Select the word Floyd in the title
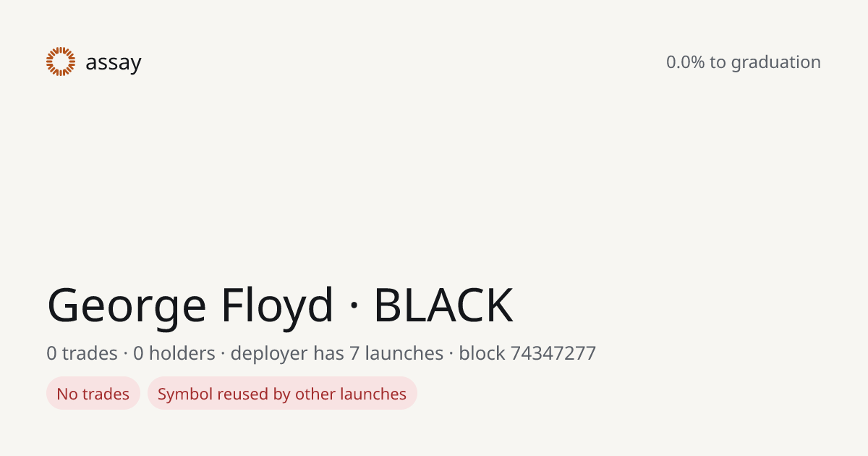This screenshot has height=456, width=868. click(278, 305)
